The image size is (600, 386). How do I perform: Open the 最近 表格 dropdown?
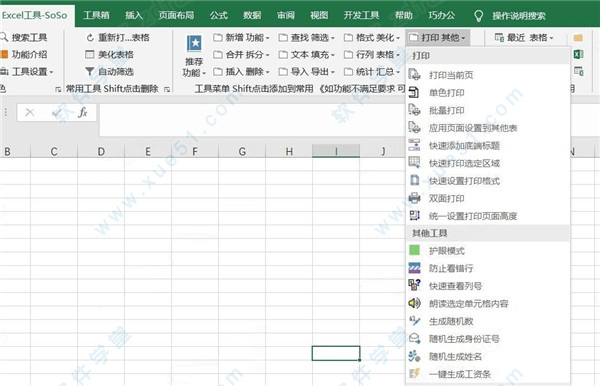(524, 37)
